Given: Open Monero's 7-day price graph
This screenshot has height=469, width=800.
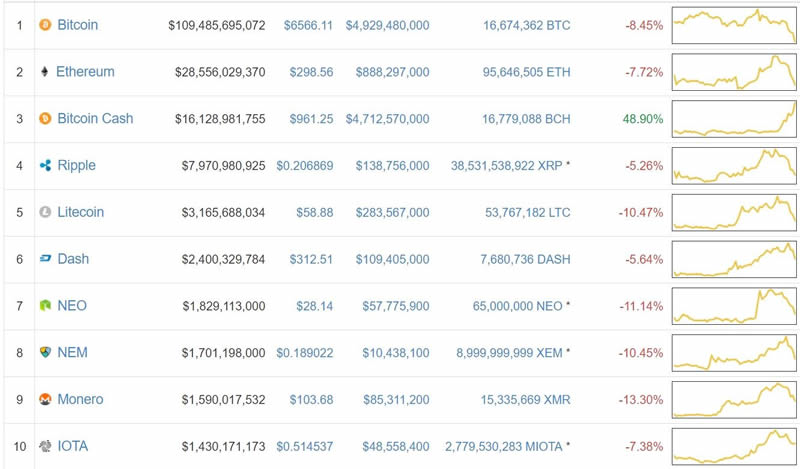Looking at the screenshot, I should click(x=734, y=400).
